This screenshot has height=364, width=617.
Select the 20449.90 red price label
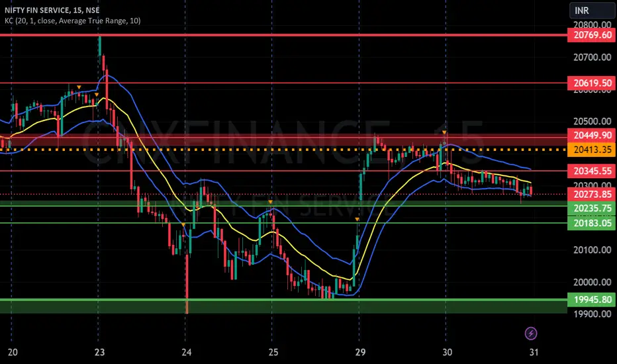(591, 136)
